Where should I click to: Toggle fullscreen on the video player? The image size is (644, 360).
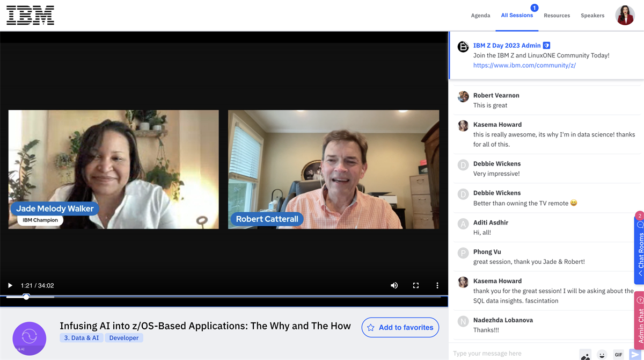(416, 285)
